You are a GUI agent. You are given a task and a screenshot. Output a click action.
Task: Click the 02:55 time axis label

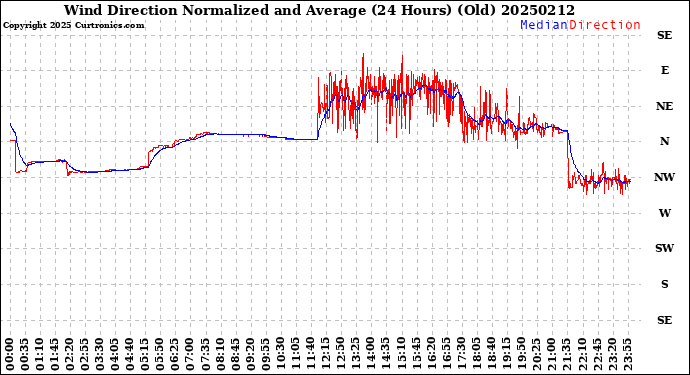pyautogui.click(x=85, y=355)
